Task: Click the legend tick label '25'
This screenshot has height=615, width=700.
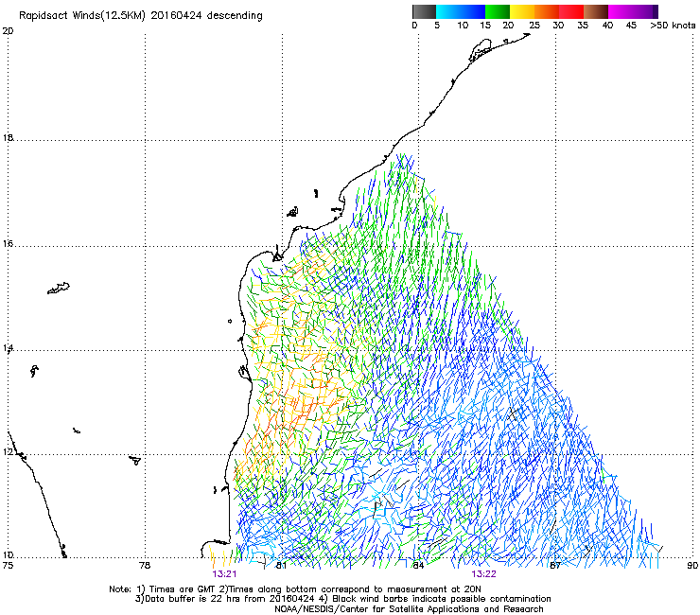Action: (x=534, y=26)
